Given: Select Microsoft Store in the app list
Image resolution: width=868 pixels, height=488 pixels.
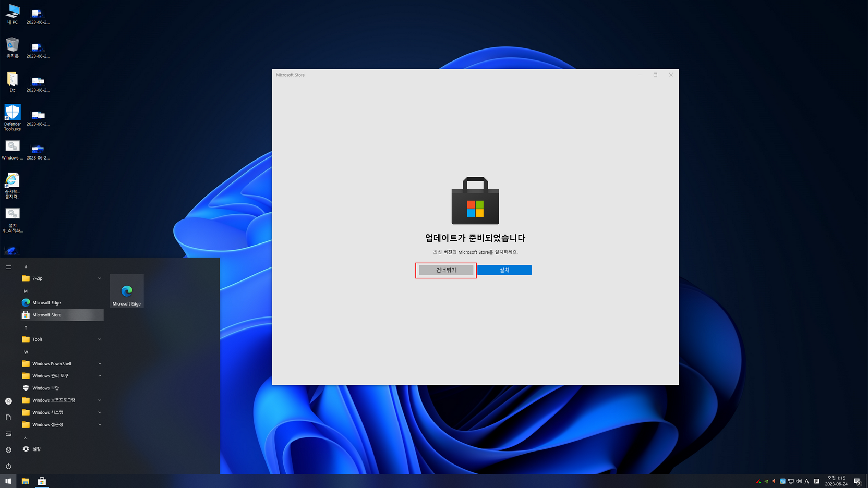Looking at the screenshot, I should (62, 315).
